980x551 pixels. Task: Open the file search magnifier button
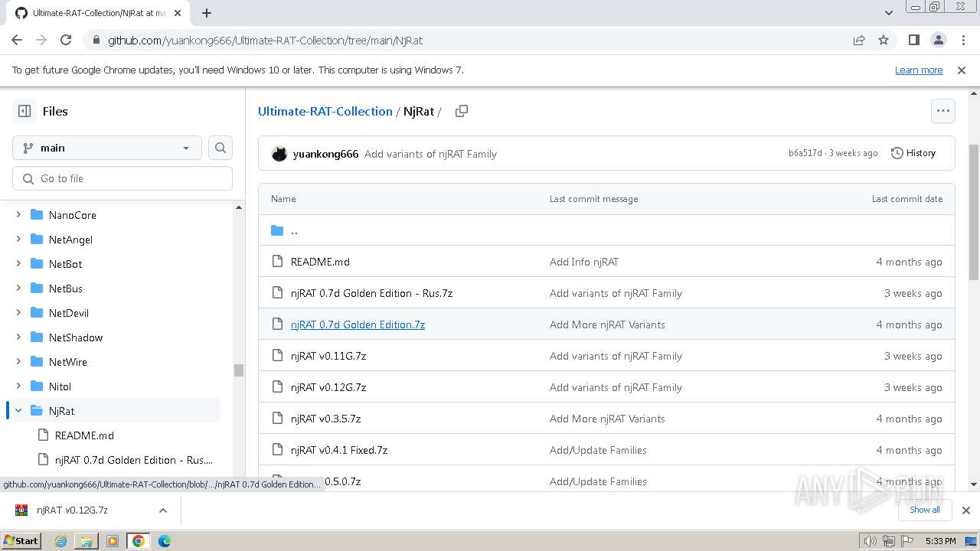point(220,148)
